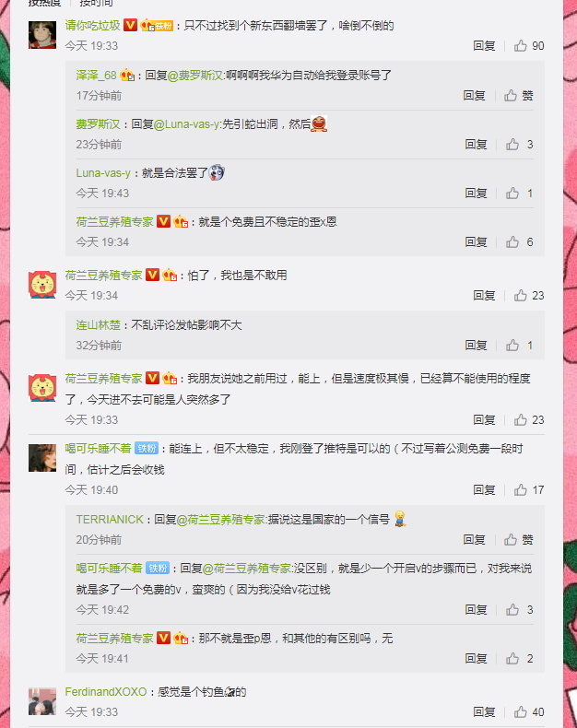Open the @Luna-vas-y mention in 费罗斯汉's reply
This screenshot has width=577, height=728.
(186, 124)
